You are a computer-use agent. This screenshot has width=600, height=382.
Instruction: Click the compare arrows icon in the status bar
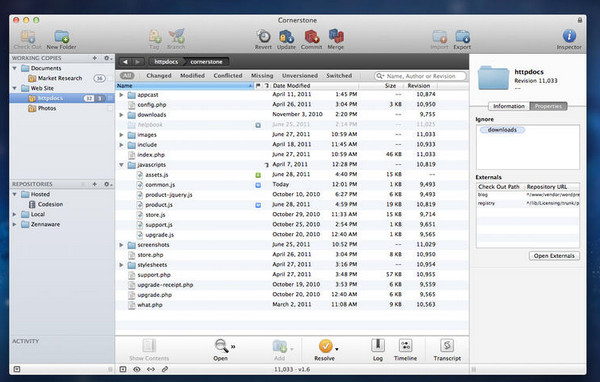coord(151,369)
